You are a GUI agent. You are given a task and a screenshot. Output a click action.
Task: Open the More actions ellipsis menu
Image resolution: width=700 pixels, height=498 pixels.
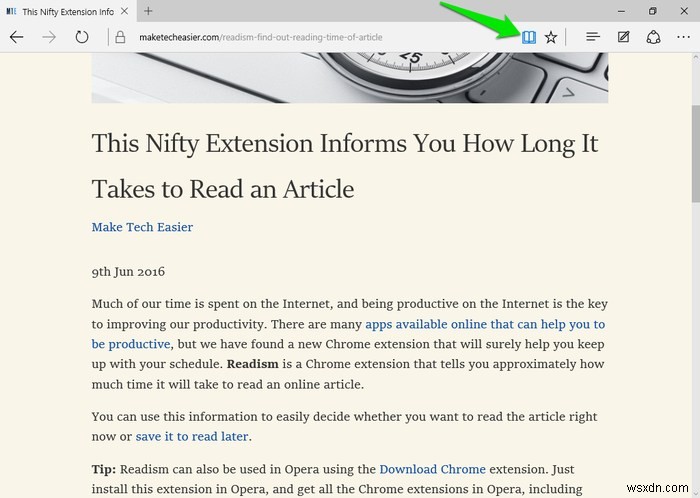coord(683,37)
